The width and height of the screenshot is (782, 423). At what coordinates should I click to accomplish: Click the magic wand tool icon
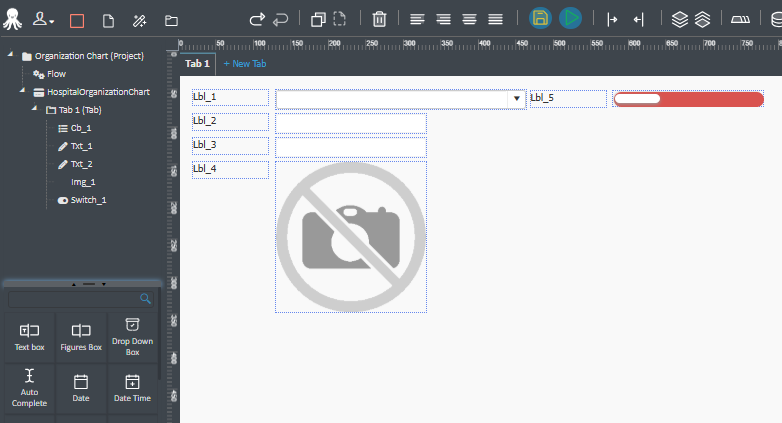(x=139, y=21)
